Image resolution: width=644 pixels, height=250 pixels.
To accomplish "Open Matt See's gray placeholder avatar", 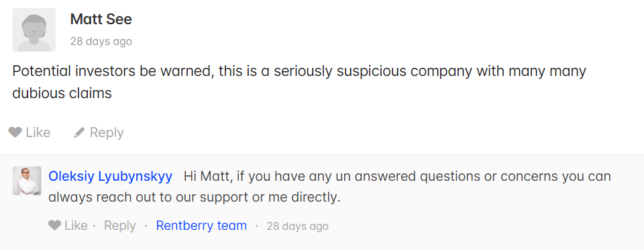I will (x=34, y=30).
